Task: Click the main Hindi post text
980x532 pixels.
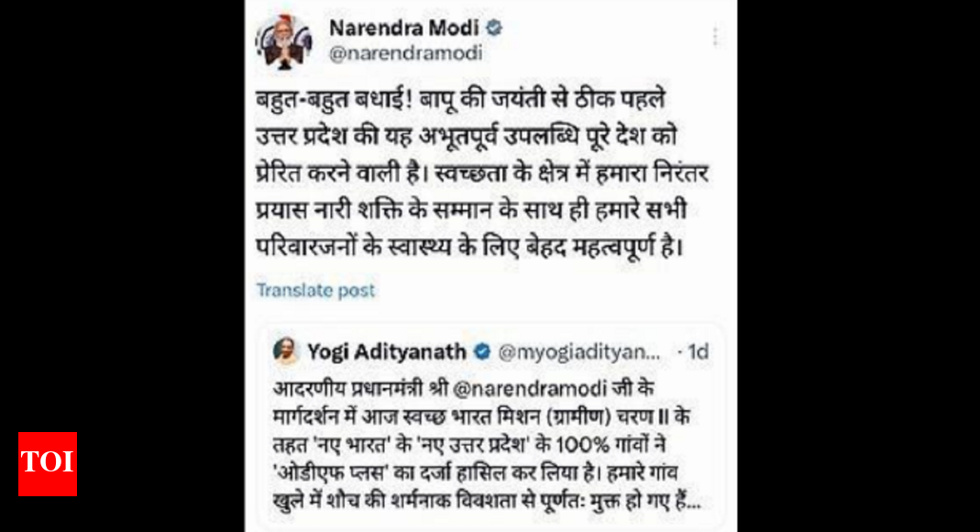Action: tap(482, 173)
